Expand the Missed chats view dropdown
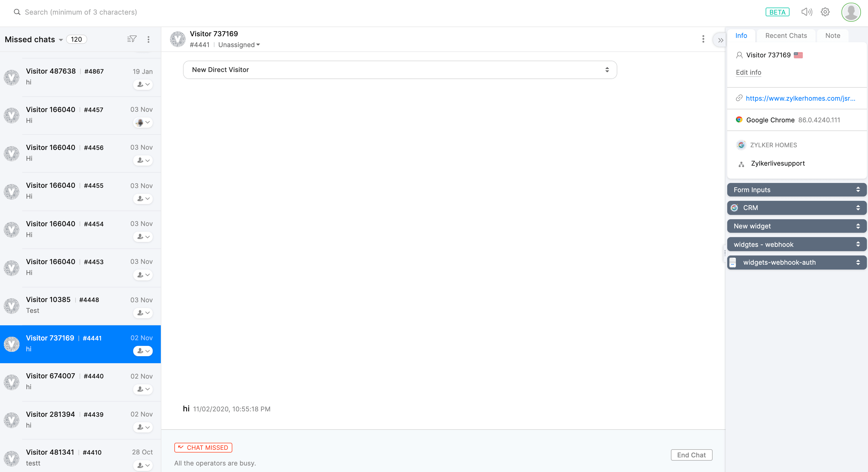The height and width of the screenshot is (472, 868). click(61, 40)
